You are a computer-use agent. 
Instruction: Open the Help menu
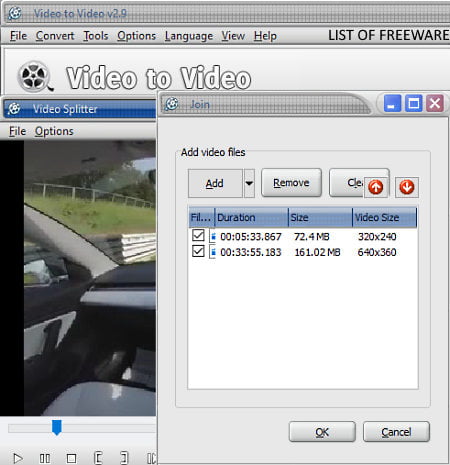point(265,36)
